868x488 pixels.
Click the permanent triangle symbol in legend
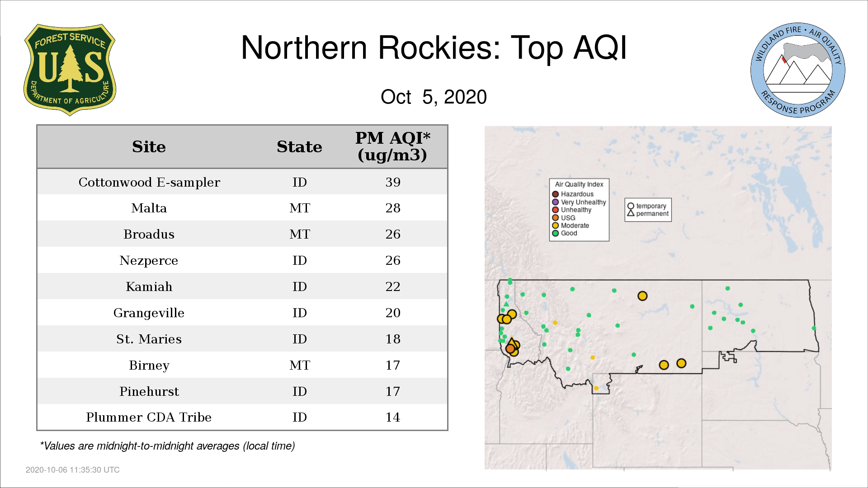pos(631,213)
